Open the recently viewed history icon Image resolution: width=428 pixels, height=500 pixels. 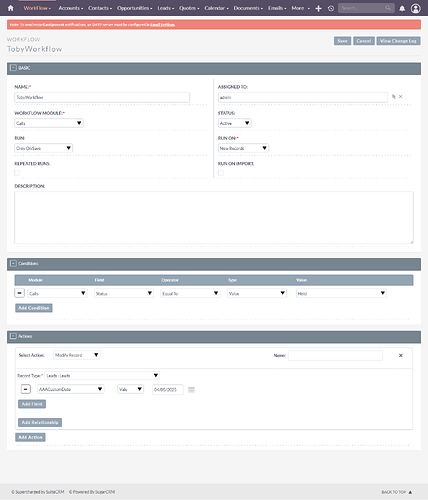click(331, 8)
